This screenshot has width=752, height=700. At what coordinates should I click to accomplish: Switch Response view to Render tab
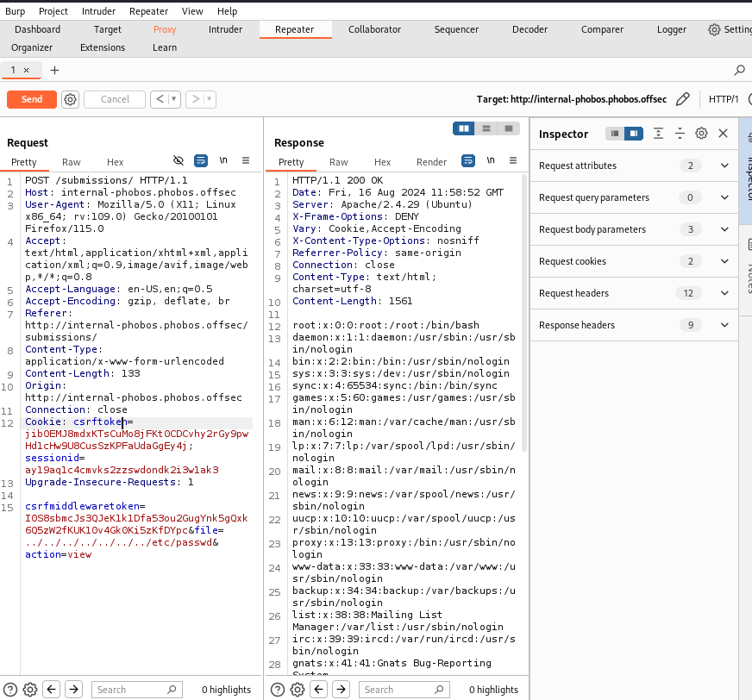point(431,162)
